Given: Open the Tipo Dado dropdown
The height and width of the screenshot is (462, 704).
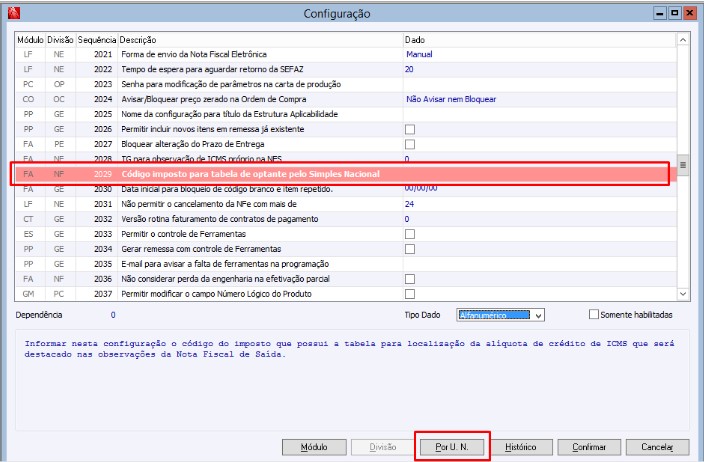Looking at the screenshot, I should tap(538, 315).
